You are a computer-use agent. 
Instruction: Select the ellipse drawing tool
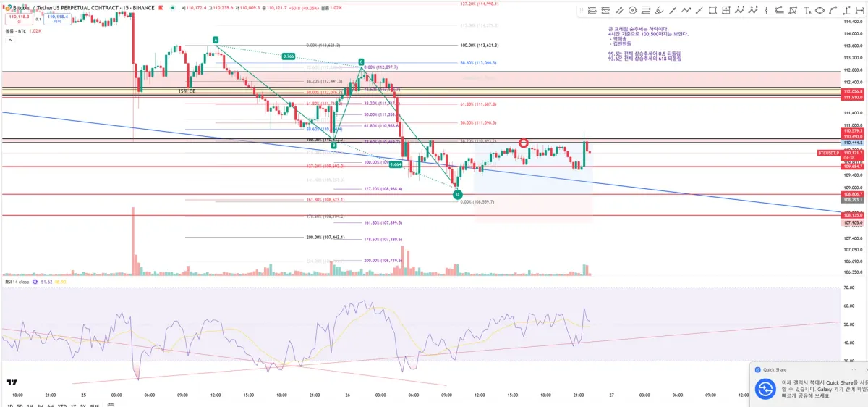point(820,10)
